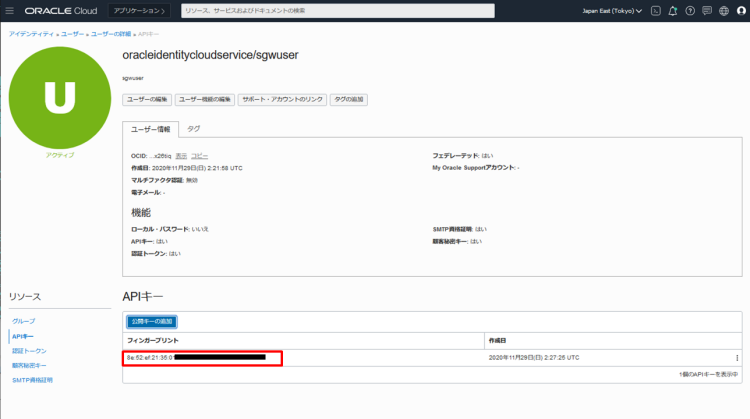This screenshot has height=419, width=750.
Task: Click the language globe icon
Action: (723, 11)
